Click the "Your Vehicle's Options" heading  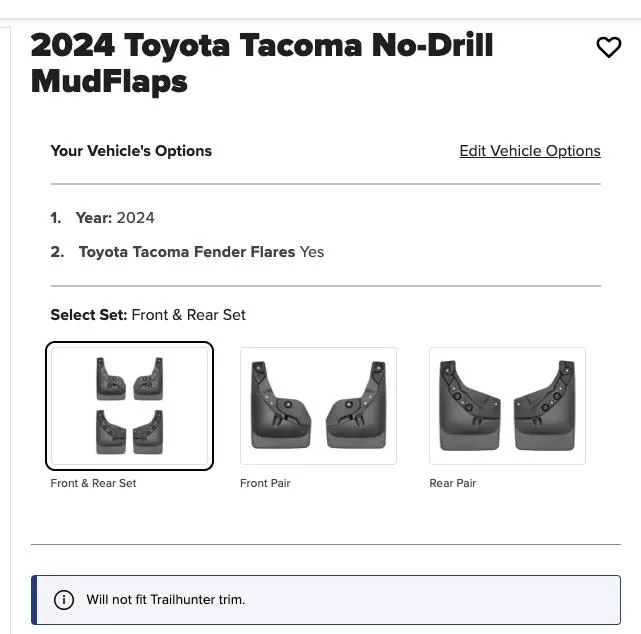click(x=131, y=151)
